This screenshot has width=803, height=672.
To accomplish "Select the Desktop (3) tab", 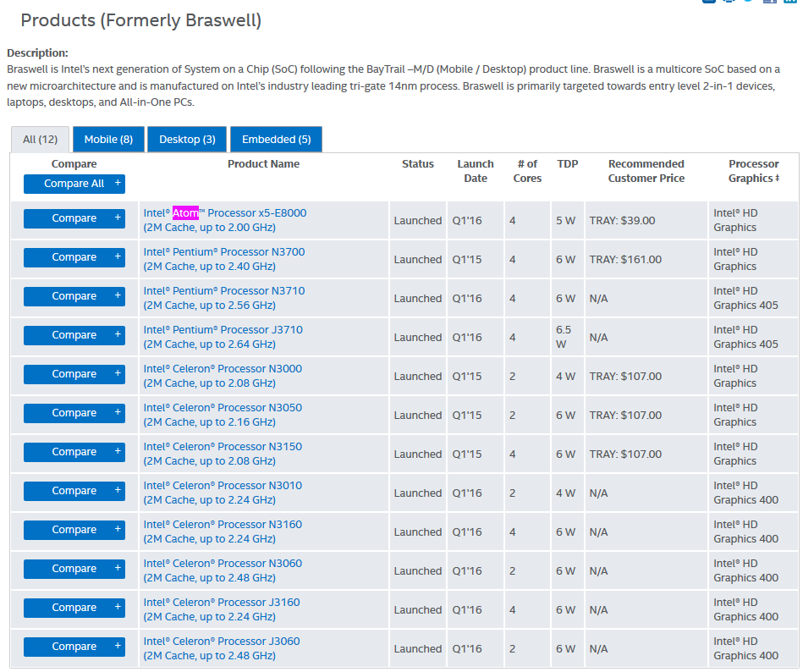I will point(187,140).
